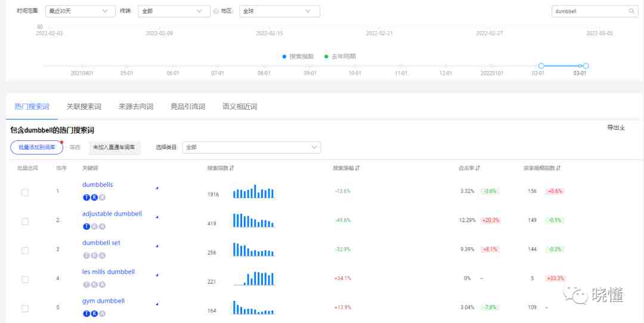
Task: Click the grey A badge under adjustable dumbbell
Action: 103,226
